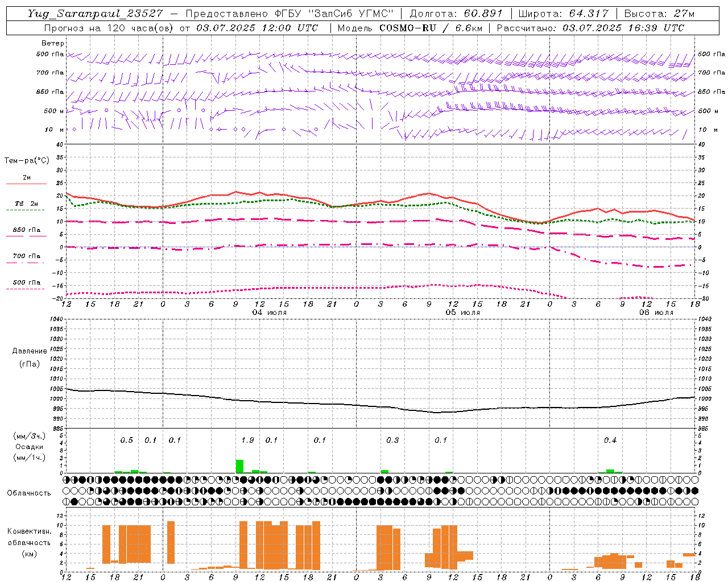728x582 pixels.
Task: Click the Высота: 27м value
Action: click(x=660, y=14)
